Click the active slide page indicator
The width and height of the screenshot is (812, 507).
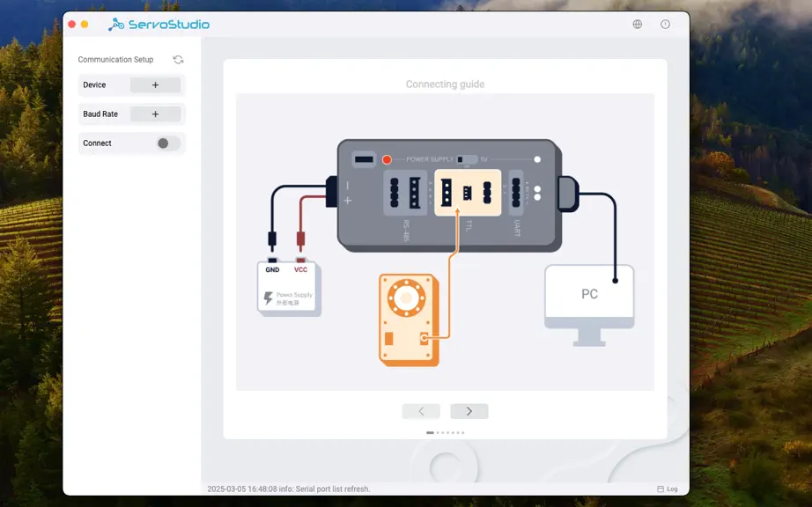click(430, 432)
